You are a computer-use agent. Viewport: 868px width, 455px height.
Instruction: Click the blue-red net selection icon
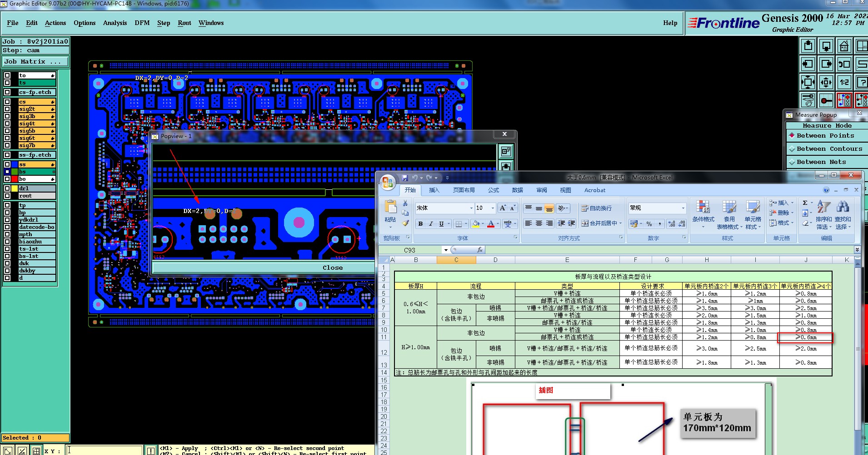tap(844, 100)
